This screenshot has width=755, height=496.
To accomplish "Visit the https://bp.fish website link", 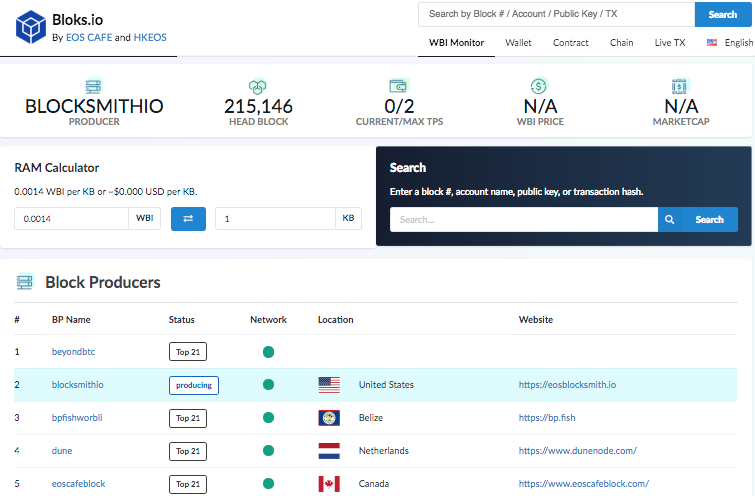I will coord(547,418).
